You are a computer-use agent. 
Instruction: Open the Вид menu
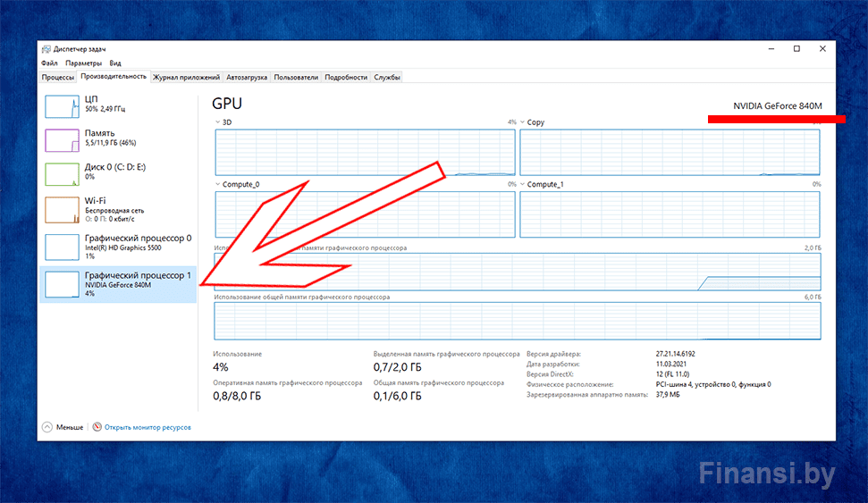pos(115,63)
